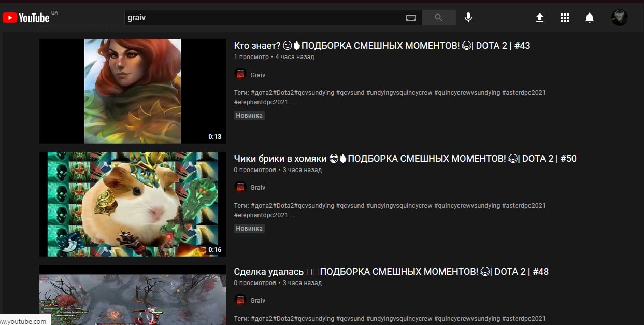Click the search magnifier button
Screen dimensions: 644x325
(x=439, y=18)
